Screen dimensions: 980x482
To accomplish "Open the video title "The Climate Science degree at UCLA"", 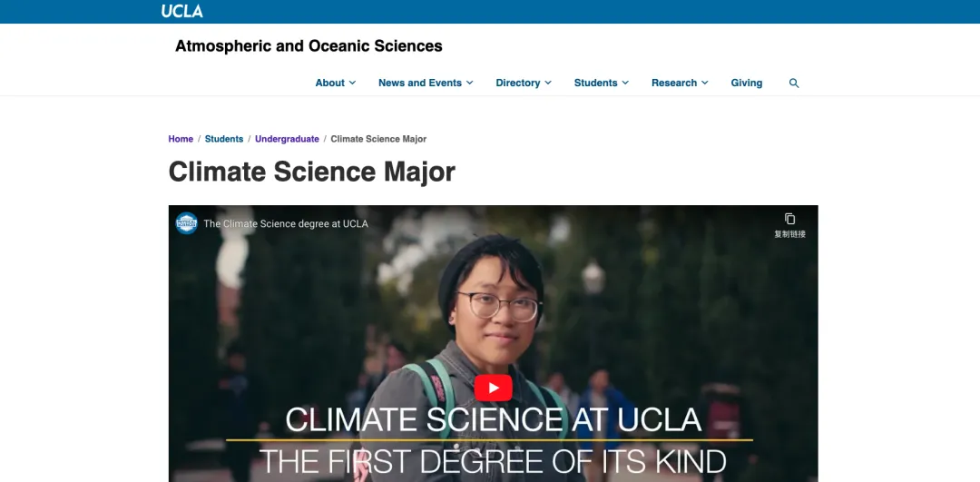I will coord(286,223).
